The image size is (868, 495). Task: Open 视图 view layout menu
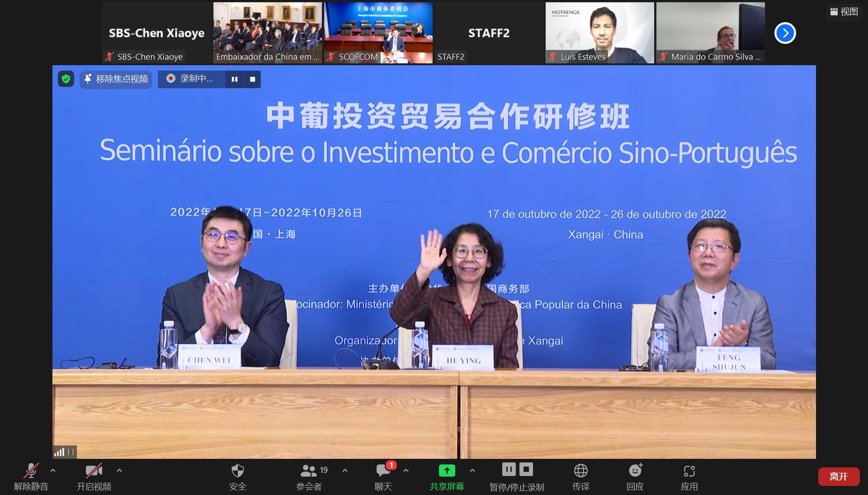844,12
